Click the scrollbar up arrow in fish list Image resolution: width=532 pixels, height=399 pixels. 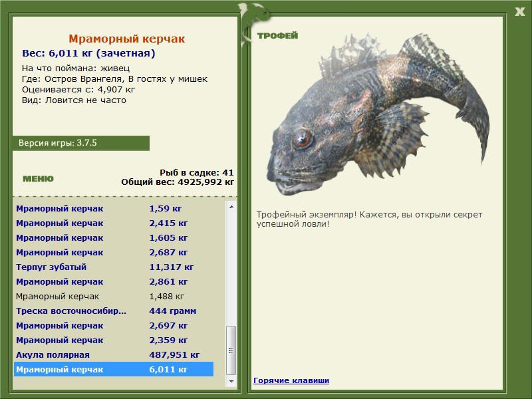231,207
